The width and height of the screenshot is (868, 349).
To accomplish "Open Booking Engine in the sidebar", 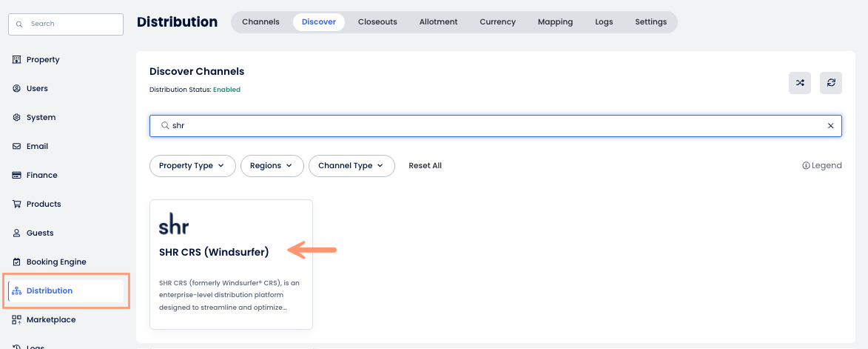I will click(55, 262).
